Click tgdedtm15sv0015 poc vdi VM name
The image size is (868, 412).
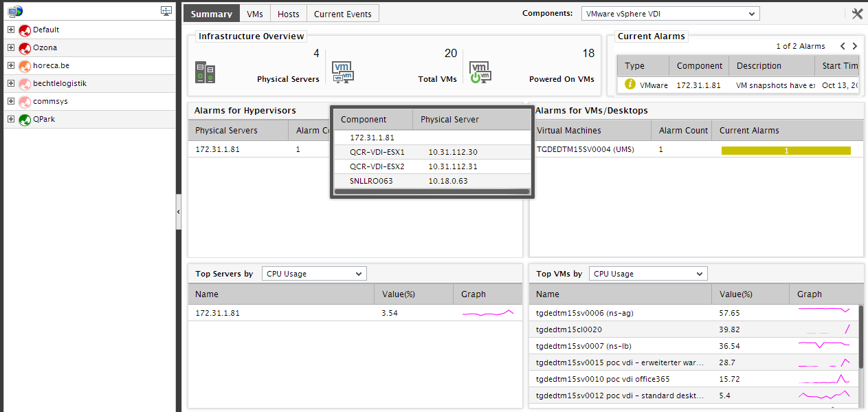[x=620, y=362]
